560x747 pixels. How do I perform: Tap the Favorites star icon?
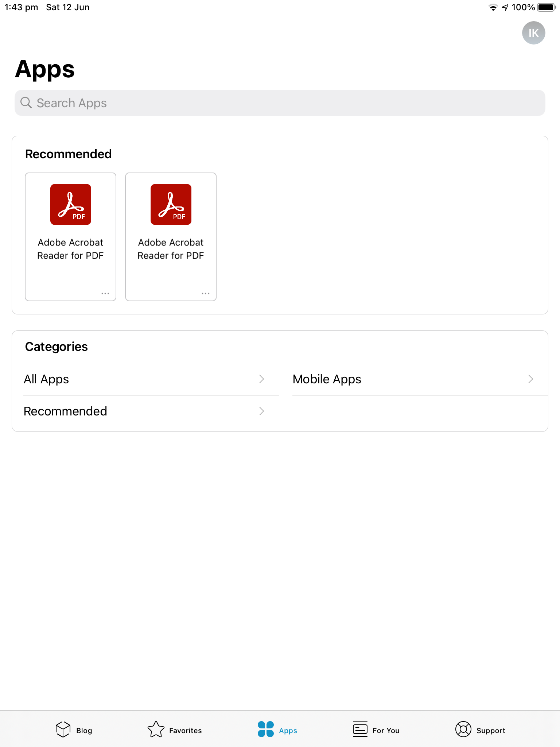coord(156,729)
